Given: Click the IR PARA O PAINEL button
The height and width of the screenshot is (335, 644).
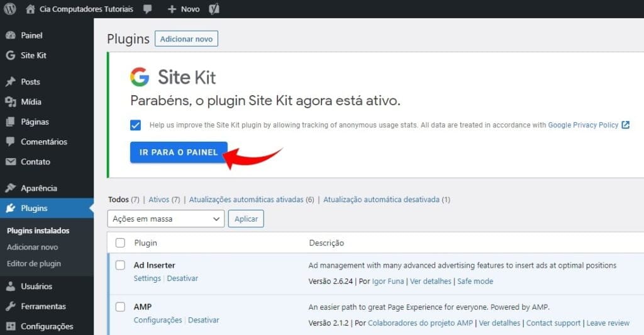Looking at the screenshot, I should (179, 152).
